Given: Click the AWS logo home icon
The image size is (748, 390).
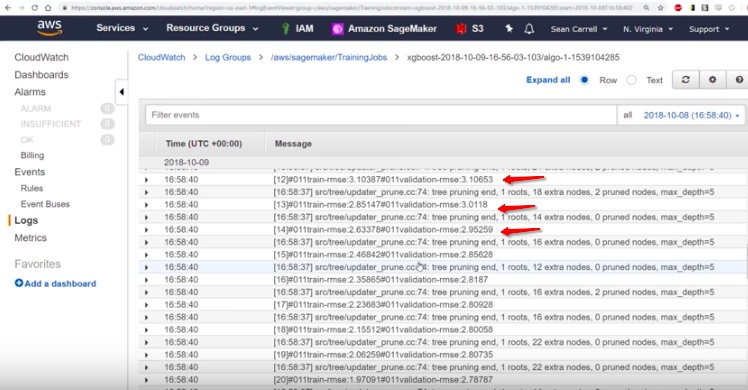Looking at the screenshot, I should [x=50, y=28].
